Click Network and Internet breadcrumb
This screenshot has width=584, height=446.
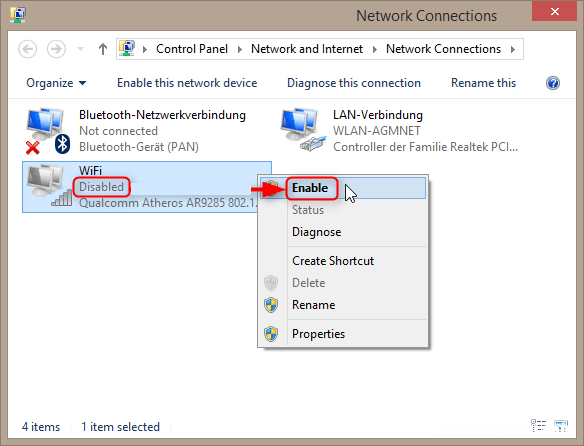coord(307,49)
